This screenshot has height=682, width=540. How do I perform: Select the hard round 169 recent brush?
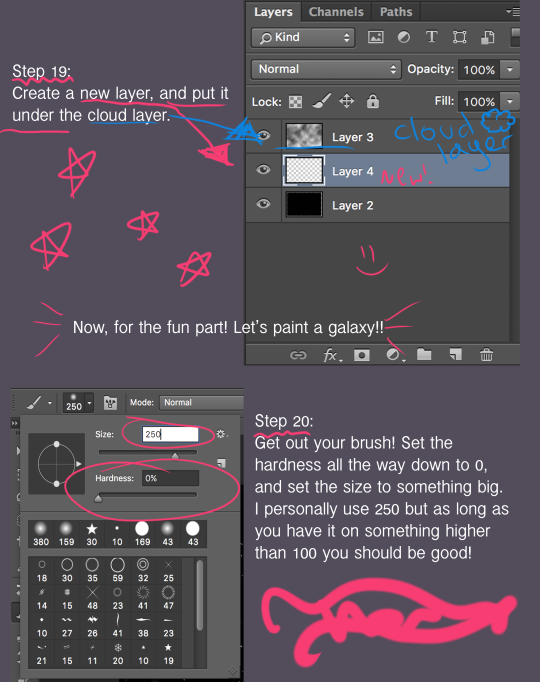[x=142, y=534]
